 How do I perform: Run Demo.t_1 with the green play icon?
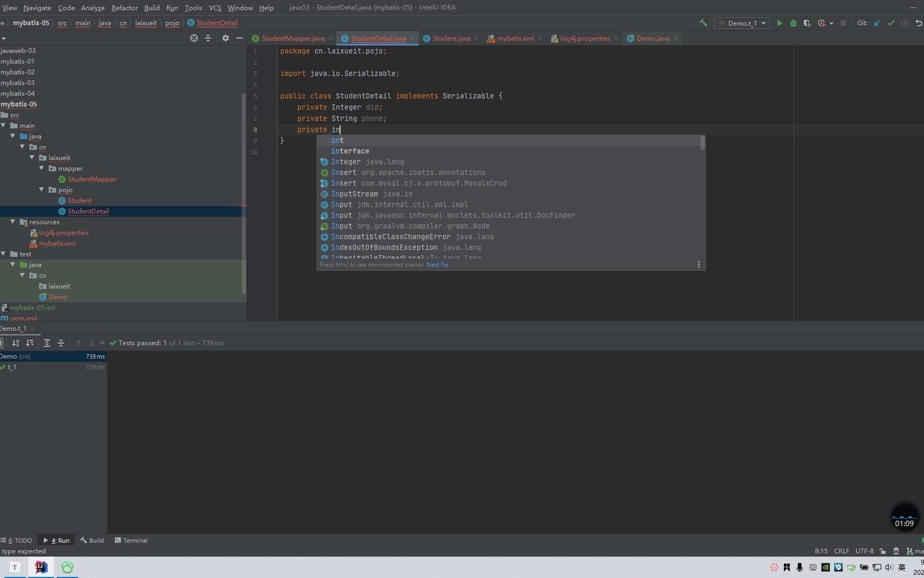coord(780,23)
